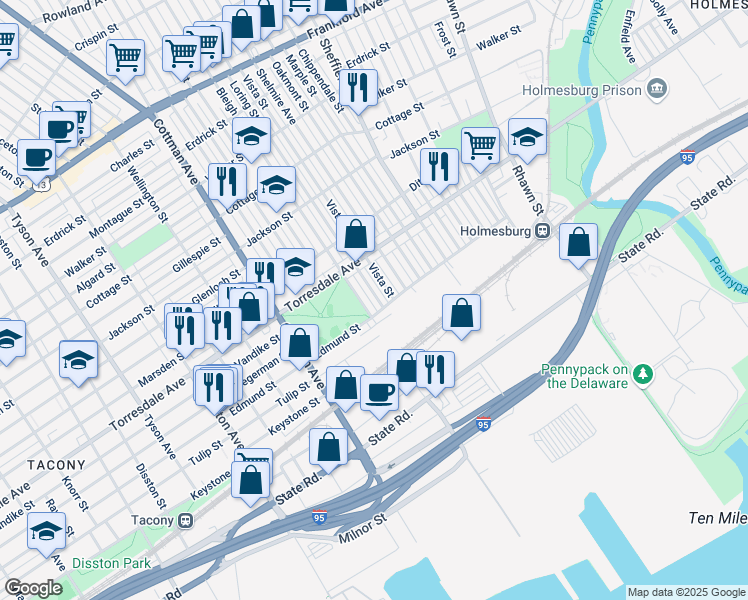The image size is (748, 600).
Task: Click the Holmesburg Prison museum icon
Action: pyautogui.click(x=657, y=89)
